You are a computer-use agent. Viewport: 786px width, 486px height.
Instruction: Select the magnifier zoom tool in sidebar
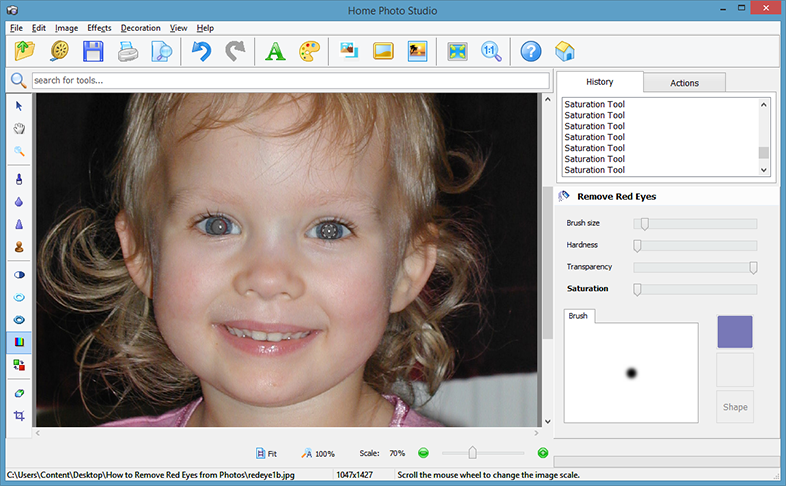click(x=19, y=151)
